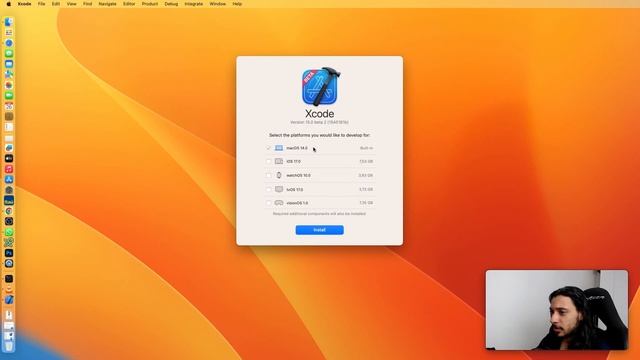The height and width of the screenshot is (360, 640).
Task: Open Trash in the Dock
Action: 9,346
